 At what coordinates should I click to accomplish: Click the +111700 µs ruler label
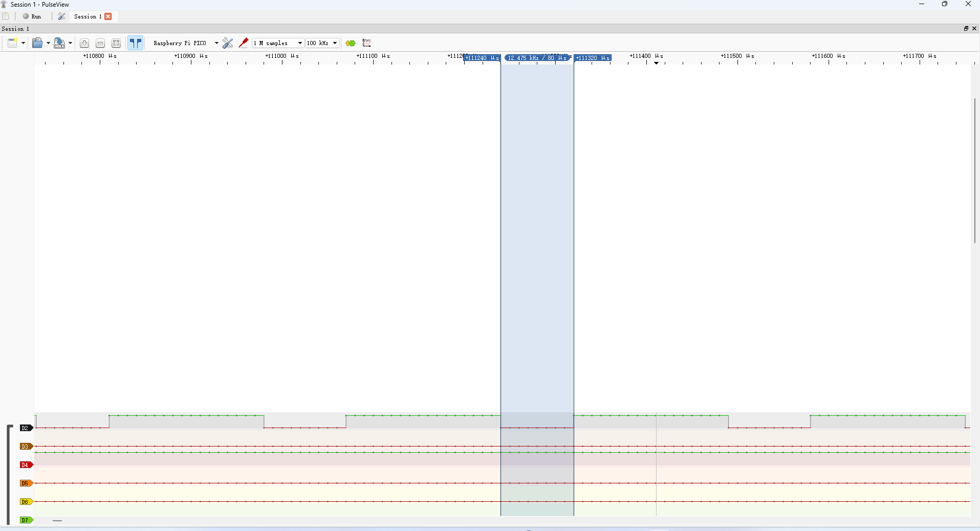tap(920, 56)
